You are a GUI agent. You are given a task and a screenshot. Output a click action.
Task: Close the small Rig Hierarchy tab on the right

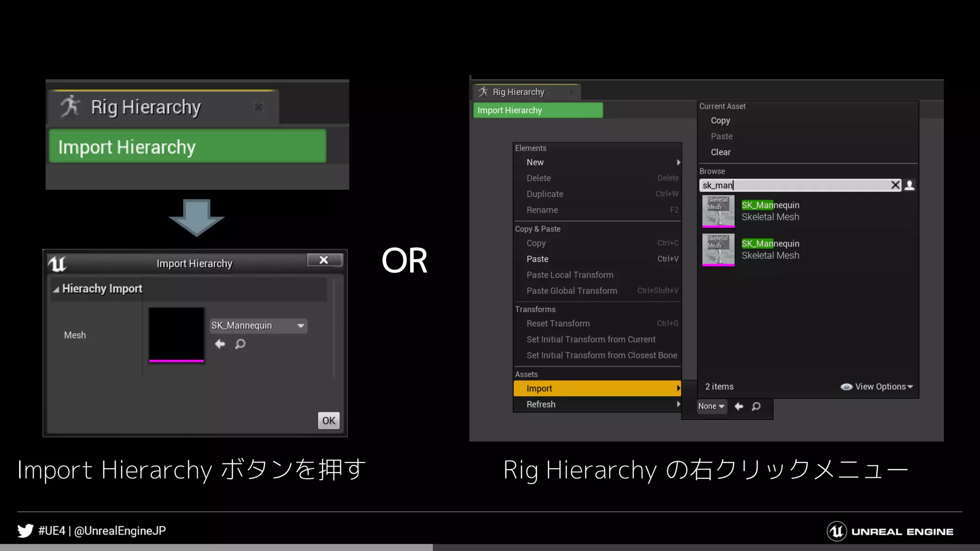pyautogui.click(x=571, y=92)
